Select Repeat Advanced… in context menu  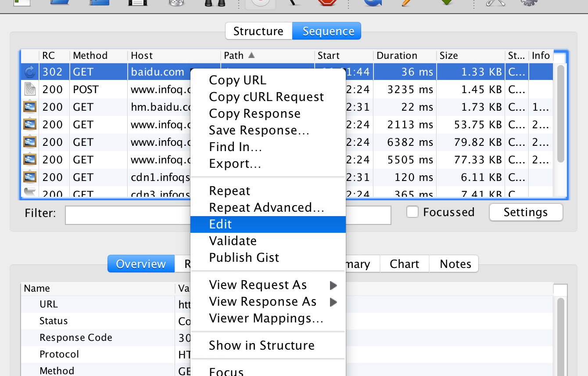(266, 208)
